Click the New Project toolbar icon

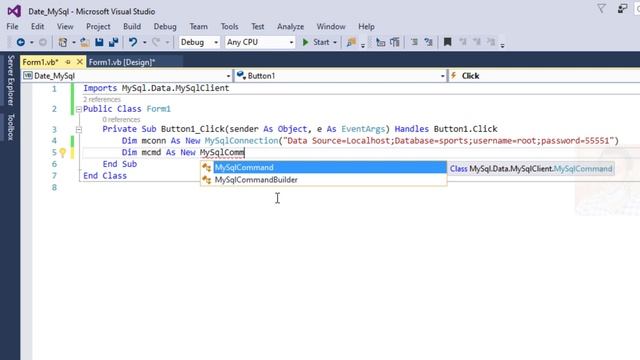[62, 42]
